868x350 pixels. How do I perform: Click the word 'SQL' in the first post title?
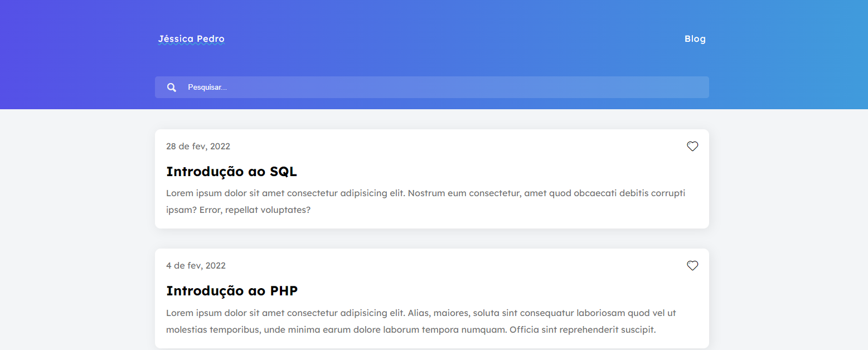pyautogui.click(x=283, y=172)
